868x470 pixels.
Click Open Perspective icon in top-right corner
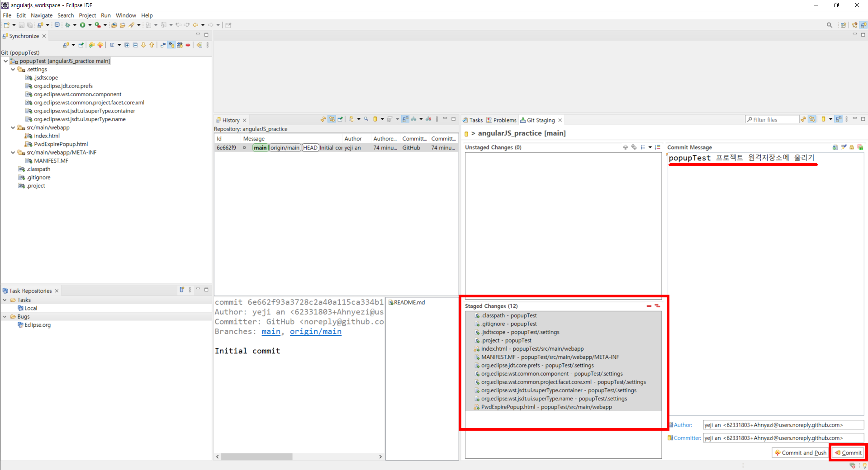pos(843,25)
